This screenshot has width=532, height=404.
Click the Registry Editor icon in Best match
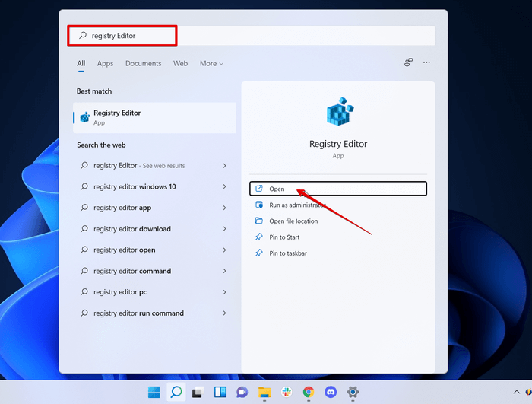[85, 117]
